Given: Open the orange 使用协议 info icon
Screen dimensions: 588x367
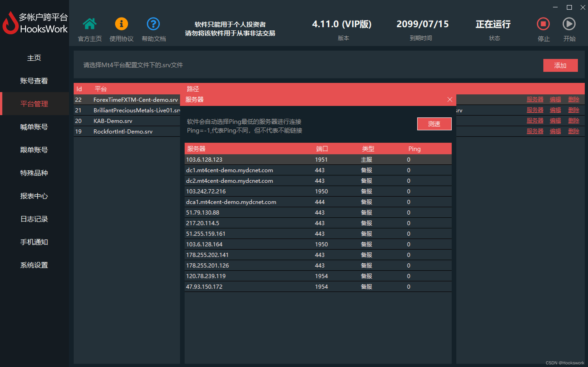Looking at the screenshot, I should pos(121,24).
